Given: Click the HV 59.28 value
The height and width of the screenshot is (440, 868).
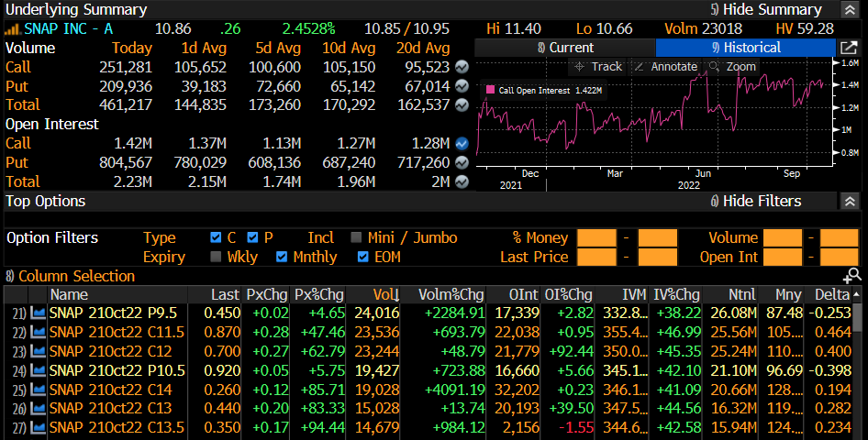Looking at the screenshot, I should pyautogui.click(x=805, y=28).
